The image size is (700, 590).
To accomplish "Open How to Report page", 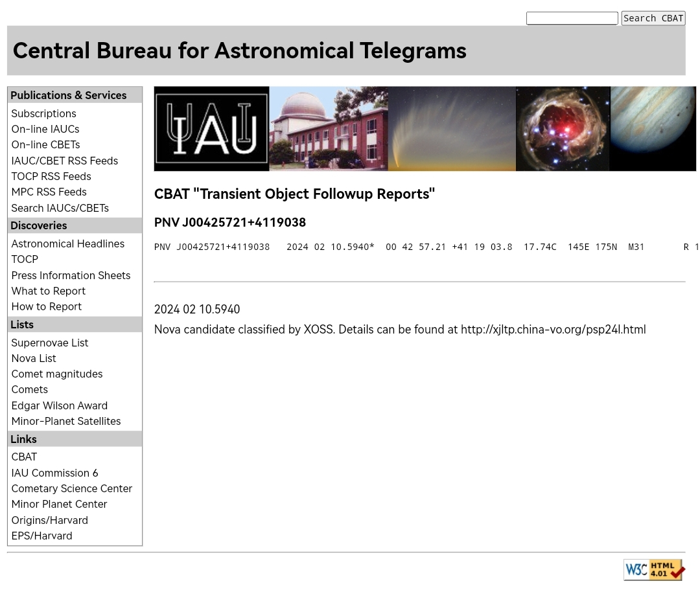I will [x=47, y=307].
